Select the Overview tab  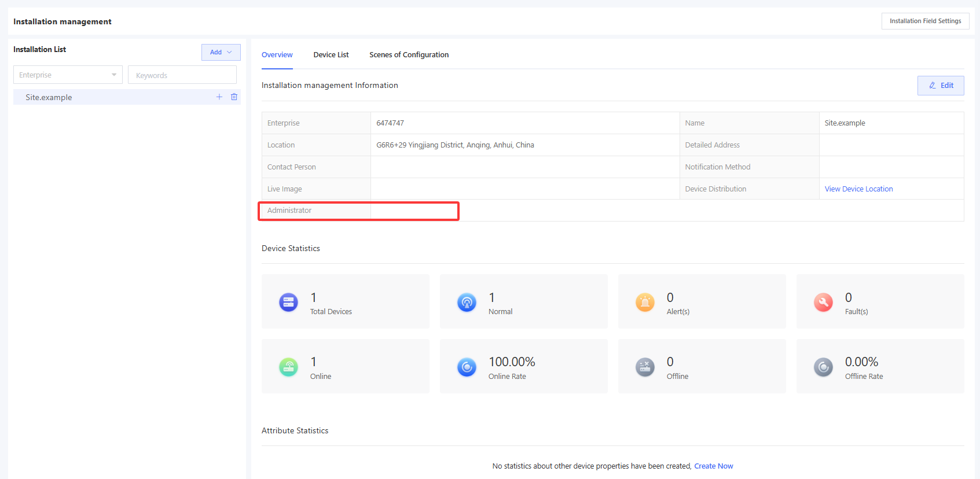click(x=277, y=55)
